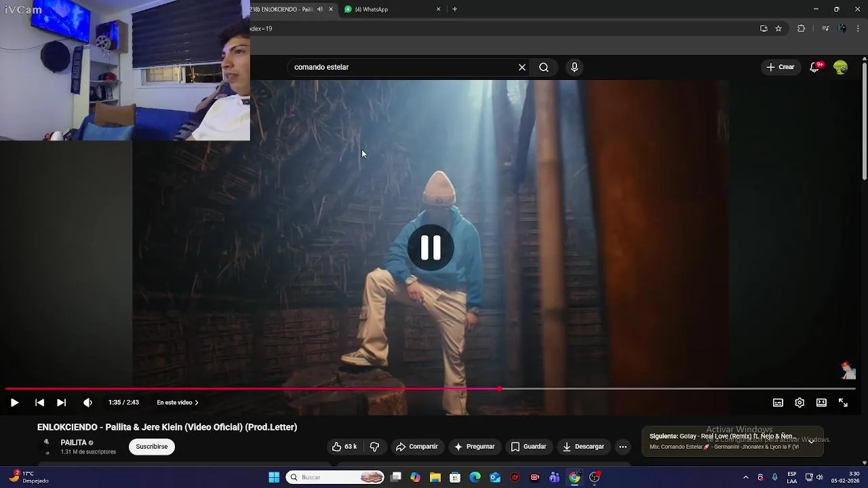
Task: Subscribe with the Suscribirse button
Action: coord(152,447)
